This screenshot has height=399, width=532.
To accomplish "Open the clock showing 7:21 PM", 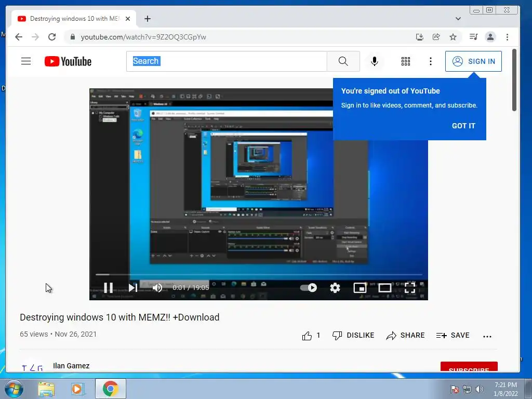I will pos(506,389).
